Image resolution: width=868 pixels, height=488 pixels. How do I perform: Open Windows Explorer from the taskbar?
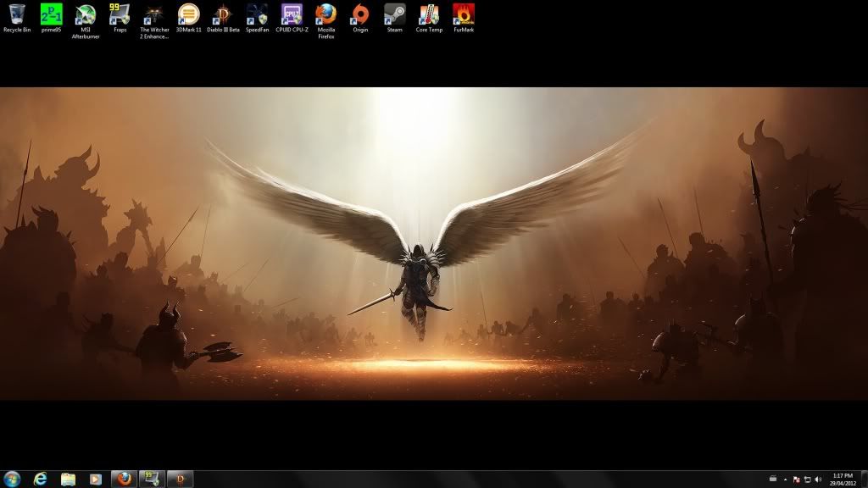[x=68, y=480]
